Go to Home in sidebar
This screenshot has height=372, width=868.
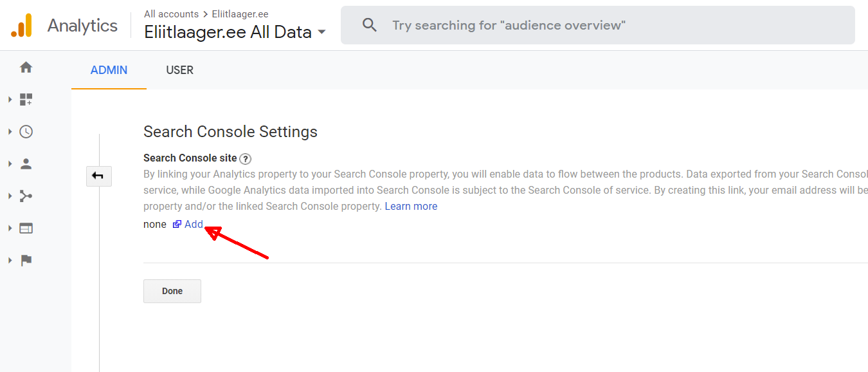pos(26,68)
